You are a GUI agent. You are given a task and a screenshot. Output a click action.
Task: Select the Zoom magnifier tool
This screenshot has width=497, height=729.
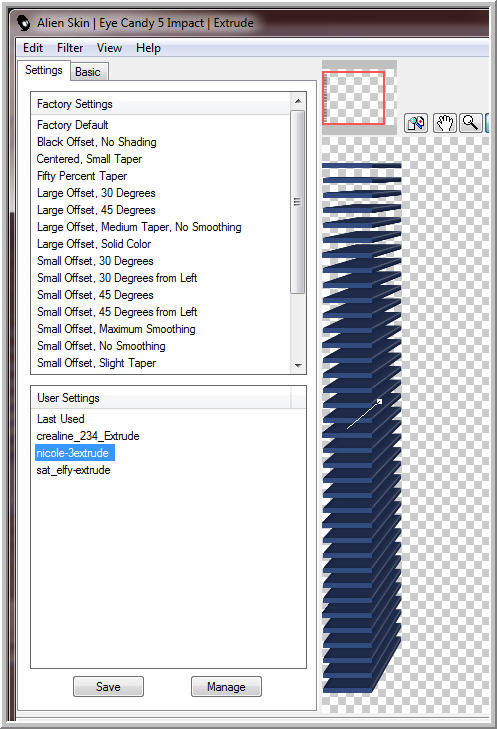coord(470,123)
